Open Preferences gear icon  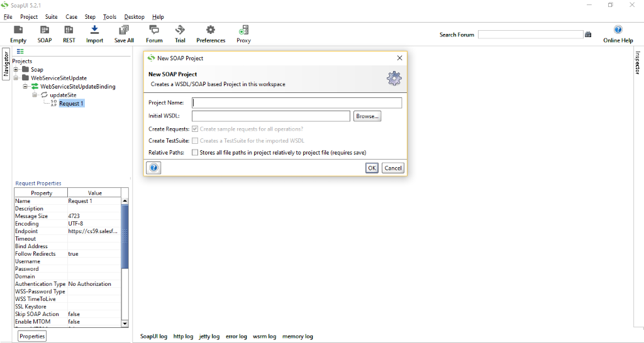(211, 30)
